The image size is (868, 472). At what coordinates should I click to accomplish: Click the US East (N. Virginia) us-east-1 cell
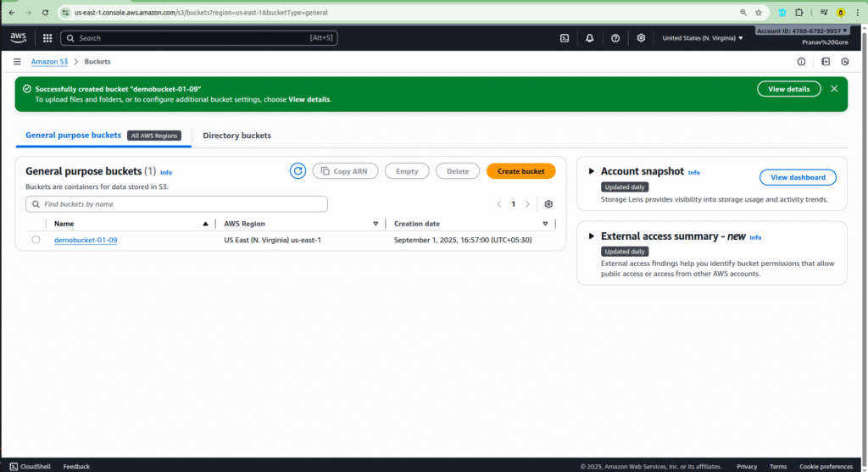point(272,240)
